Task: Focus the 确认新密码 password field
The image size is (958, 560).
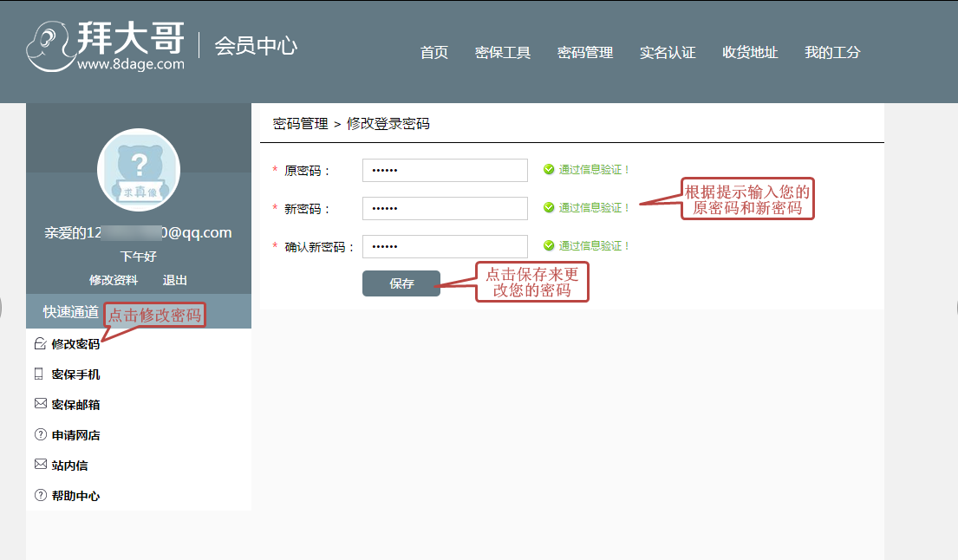Action: (x=445, y=247)
